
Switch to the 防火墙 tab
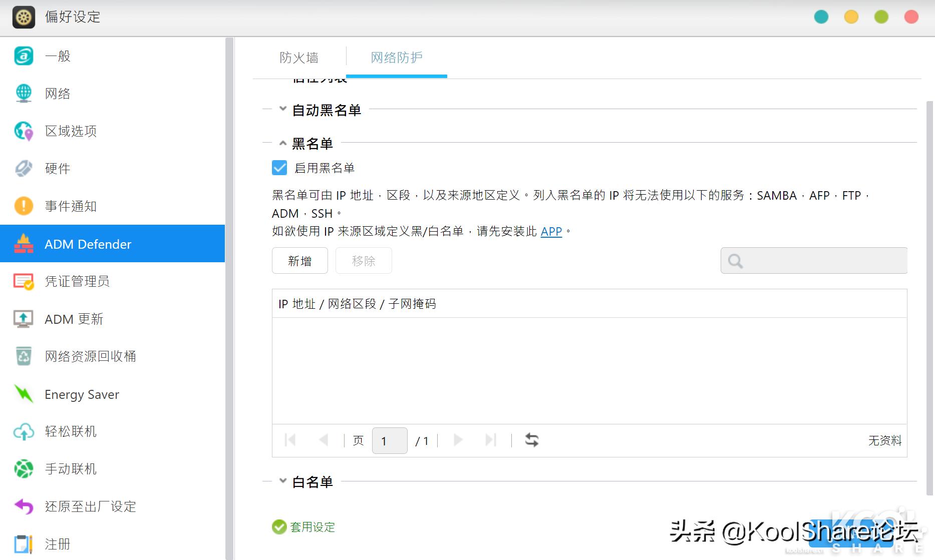tap(299, 57)
